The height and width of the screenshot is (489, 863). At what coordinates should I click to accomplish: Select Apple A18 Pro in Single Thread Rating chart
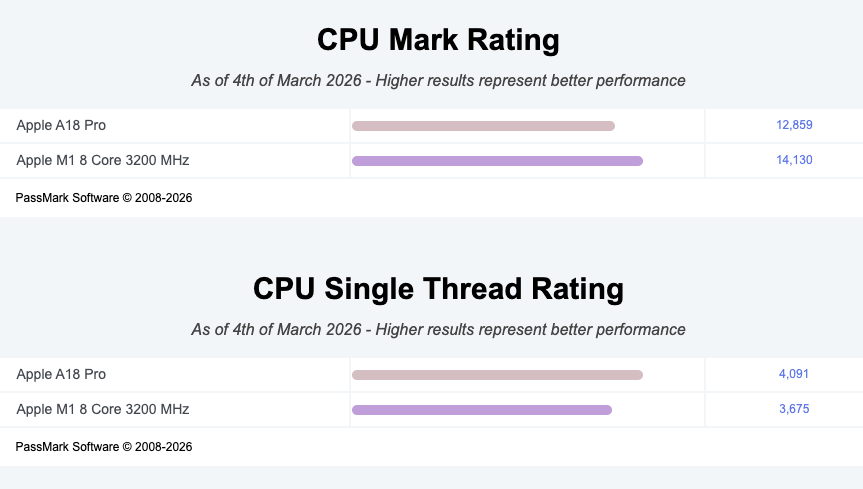click(61, 374)
